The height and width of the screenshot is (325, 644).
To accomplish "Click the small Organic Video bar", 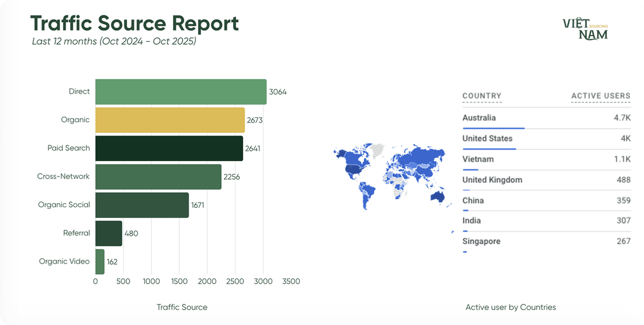I will coord(100,261).
